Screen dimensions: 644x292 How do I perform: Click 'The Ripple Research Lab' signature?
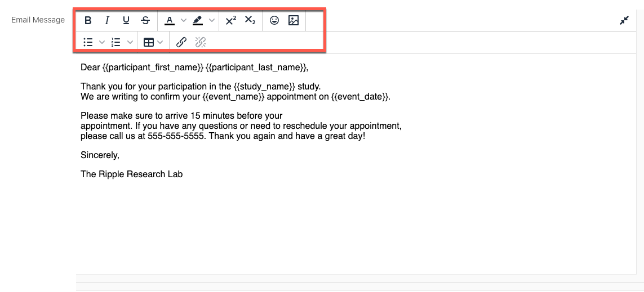131,174
